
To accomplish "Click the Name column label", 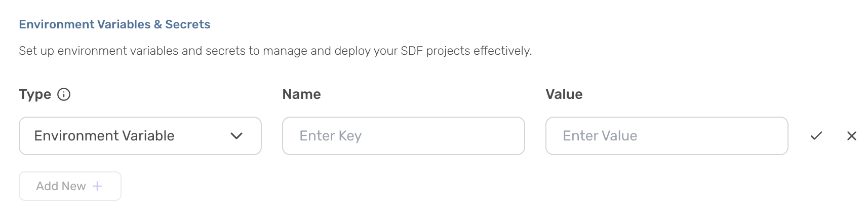I will coord(301,94).
